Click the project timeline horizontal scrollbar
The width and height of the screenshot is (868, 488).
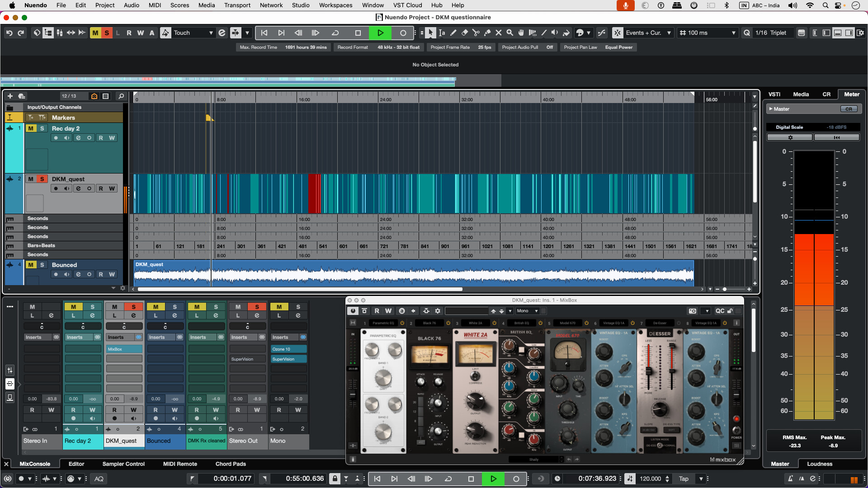(300, 289)
